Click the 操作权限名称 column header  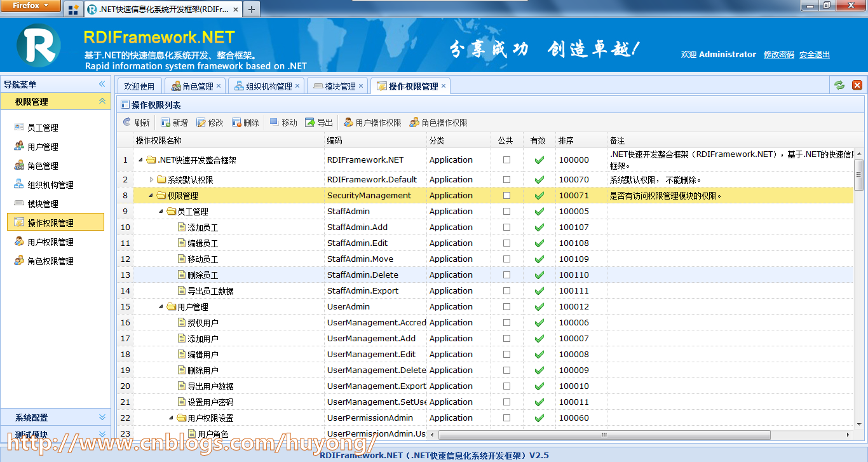pyautogui.click(x=229, y=140)
